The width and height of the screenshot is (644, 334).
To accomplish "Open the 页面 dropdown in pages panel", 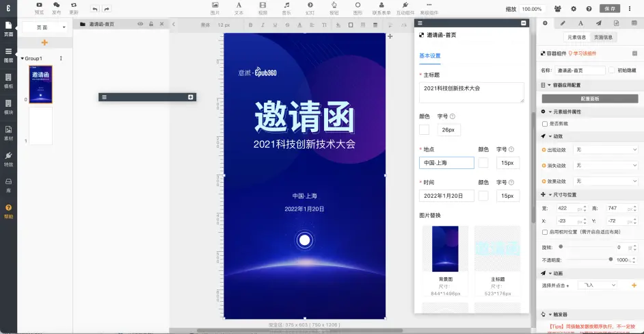I will click(44, 27).
